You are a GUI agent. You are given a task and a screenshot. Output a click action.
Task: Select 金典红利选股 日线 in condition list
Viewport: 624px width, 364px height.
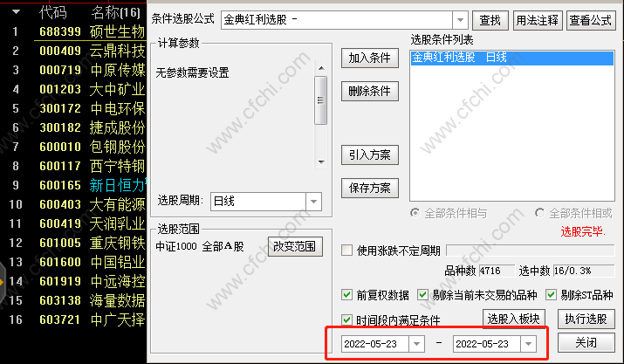pos(511,58)
